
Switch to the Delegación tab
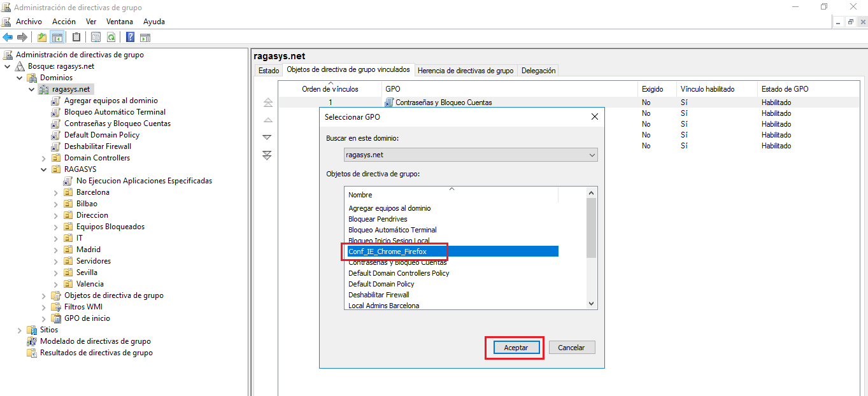click(x=538, y=71)
